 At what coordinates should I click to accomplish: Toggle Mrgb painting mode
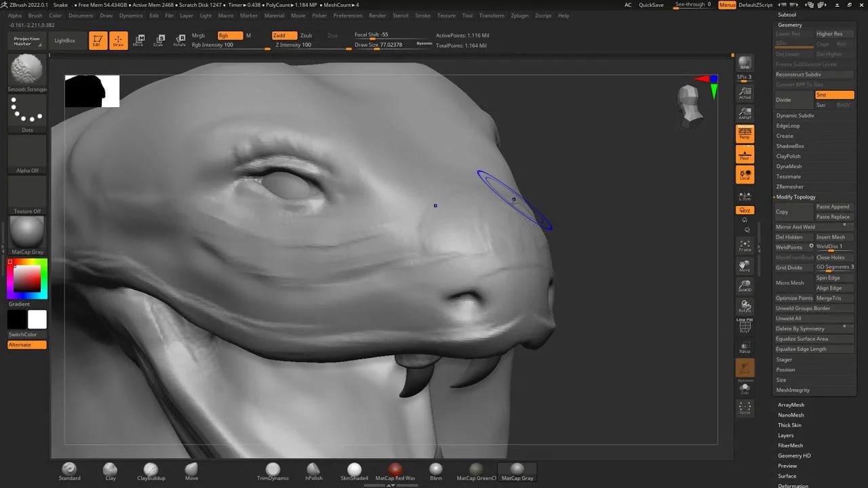pyautogui.click(x=198, y=35)
